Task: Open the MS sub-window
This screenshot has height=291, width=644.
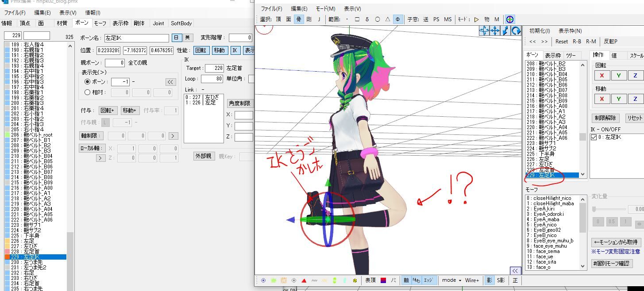Action: [448, 19]
